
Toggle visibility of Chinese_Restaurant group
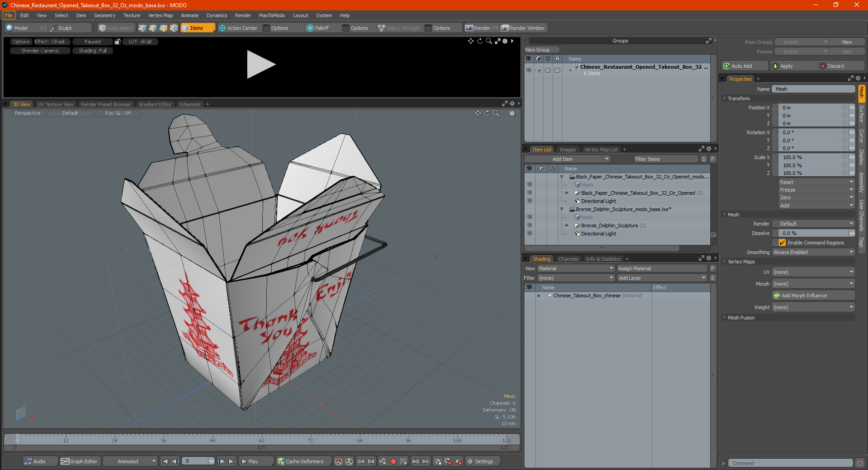pos(528,70)
